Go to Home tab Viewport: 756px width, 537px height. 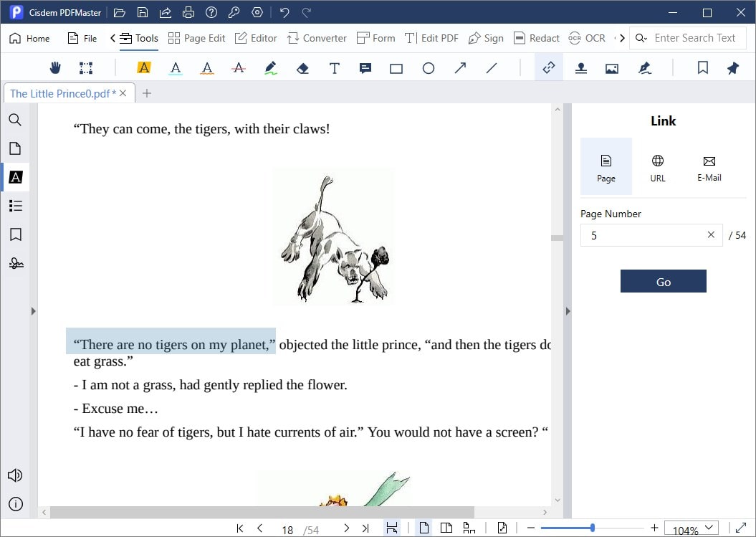pyautogui.click(x=29, y=38)
